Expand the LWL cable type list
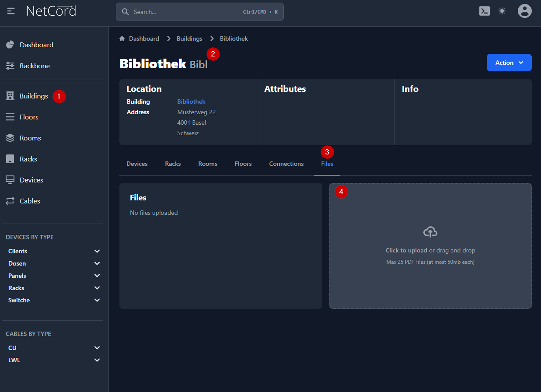The image size is (541, 392). pyautogui.click(x=97, y=360)
